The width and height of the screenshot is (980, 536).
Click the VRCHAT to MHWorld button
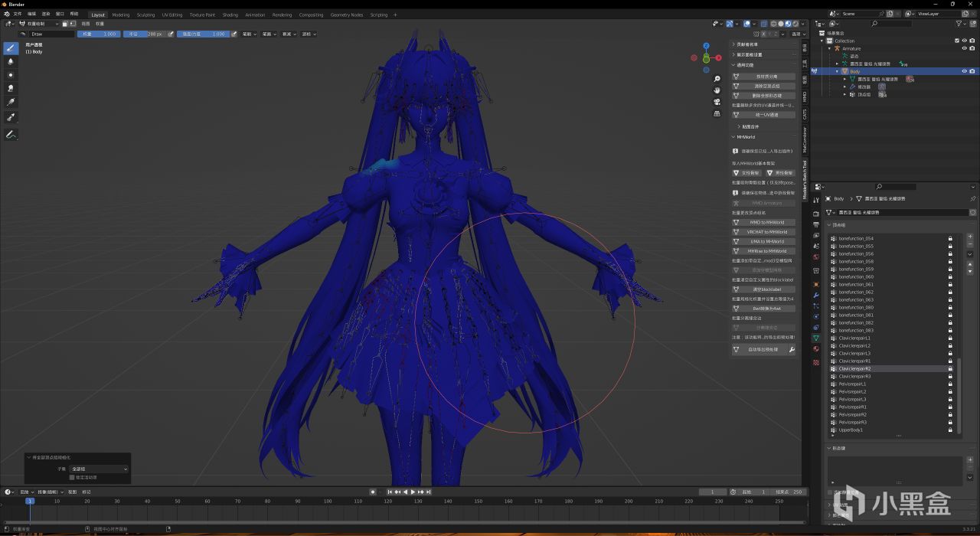(x=766, y=232)
